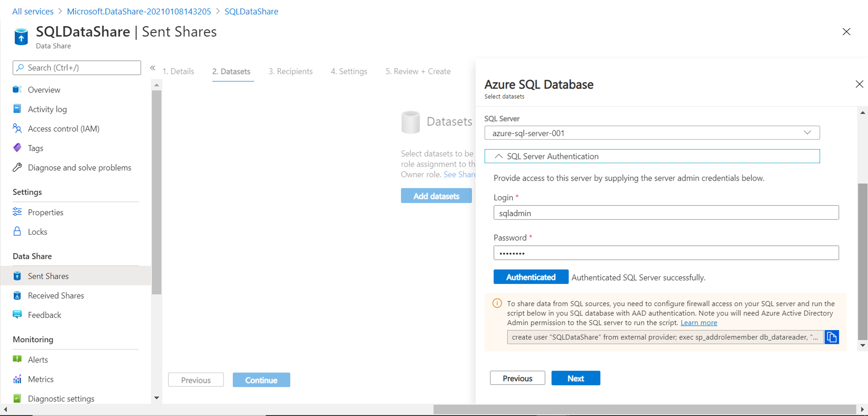Select the Access control (IAM) icon
This screenshot has width=868, height=416.
tap(17, 129)
